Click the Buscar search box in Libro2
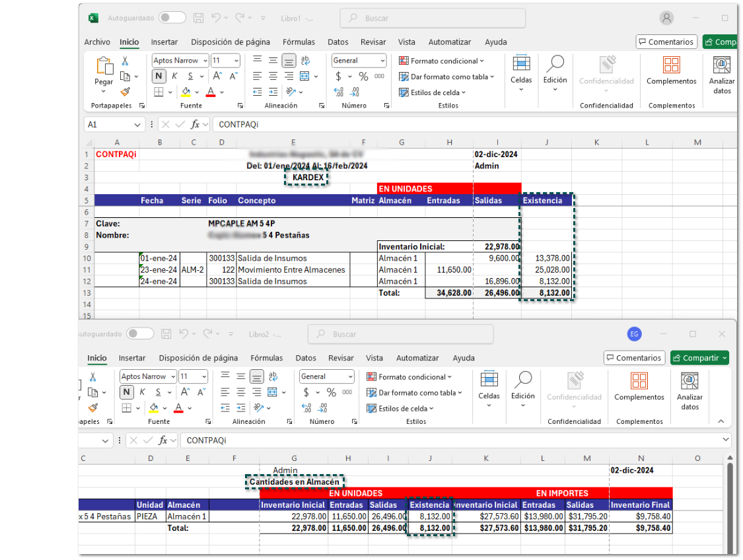 (x=383, y=334)
